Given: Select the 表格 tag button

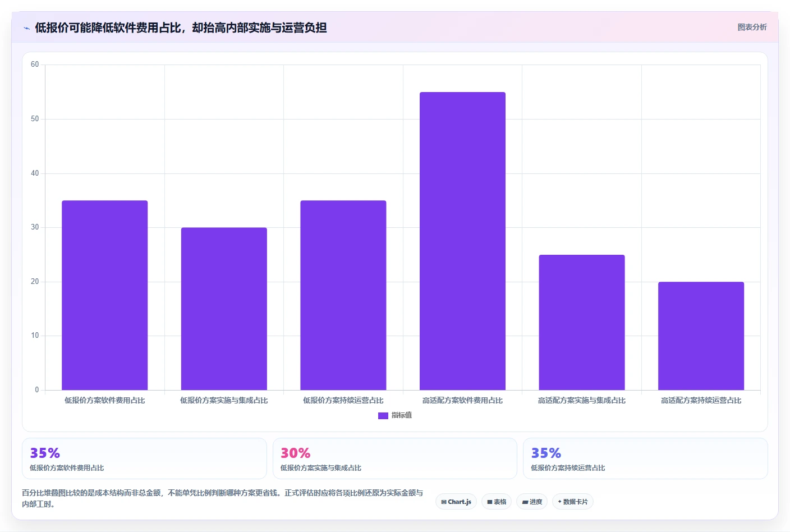Looking at the screenshot, I should click(x=497, y=502).
